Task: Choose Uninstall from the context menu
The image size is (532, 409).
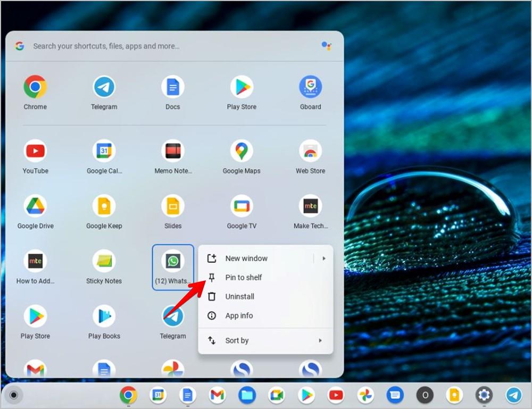Action: 265,296
